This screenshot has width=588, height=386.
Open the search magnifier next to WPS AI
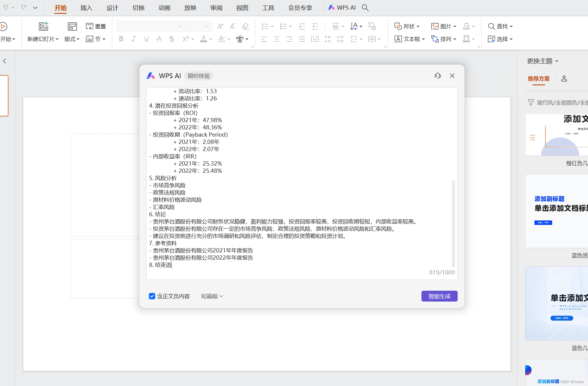[365, 8]
